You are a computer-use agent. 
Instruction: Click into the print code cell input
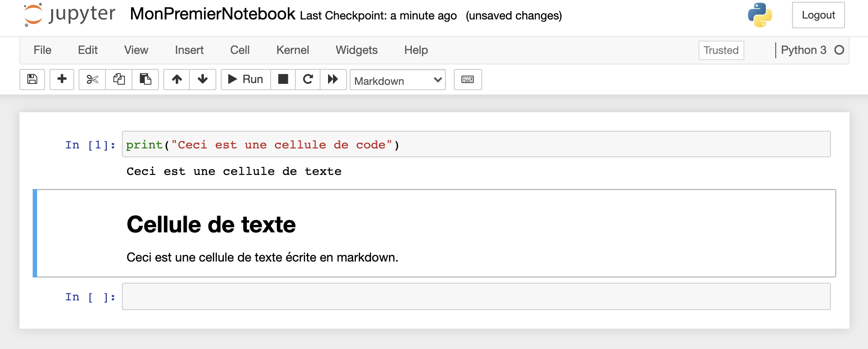476,144
